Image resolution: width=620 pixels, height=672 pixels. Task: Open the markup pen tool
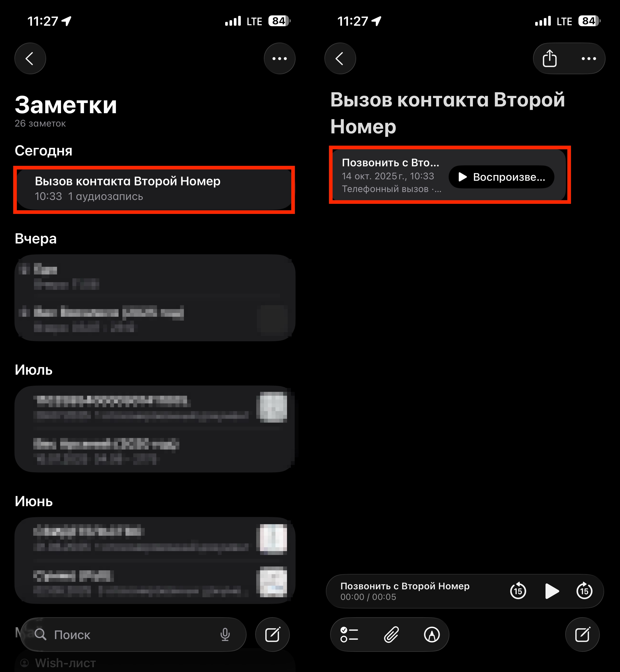pos(432,635)
